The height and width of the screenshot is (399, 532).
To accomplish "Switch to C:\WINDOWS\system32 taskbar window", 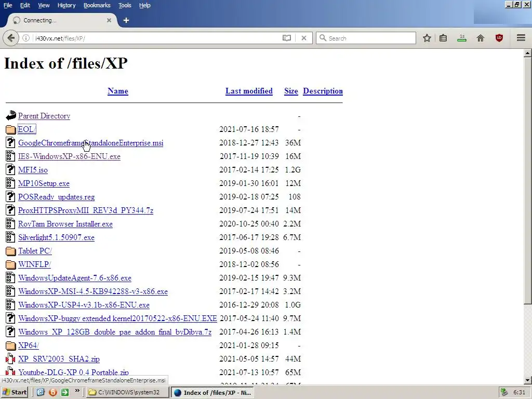I will pyautogui.click(x=128, y=392).
